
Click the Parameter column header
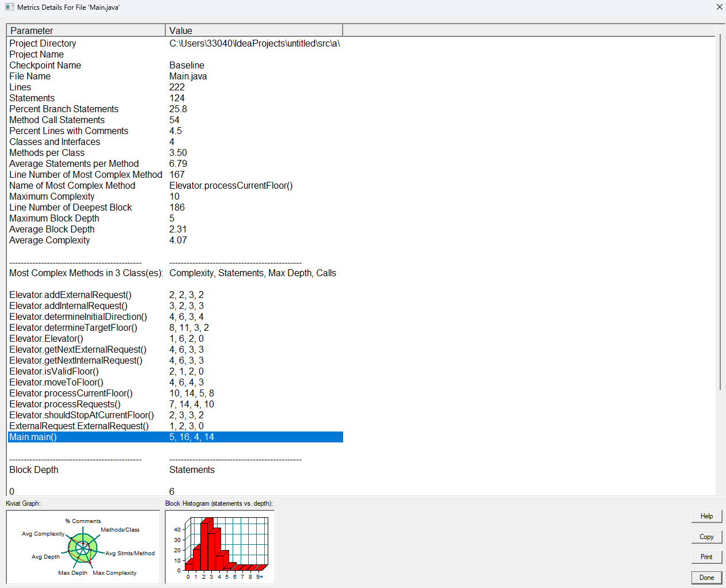pos(86,30)
